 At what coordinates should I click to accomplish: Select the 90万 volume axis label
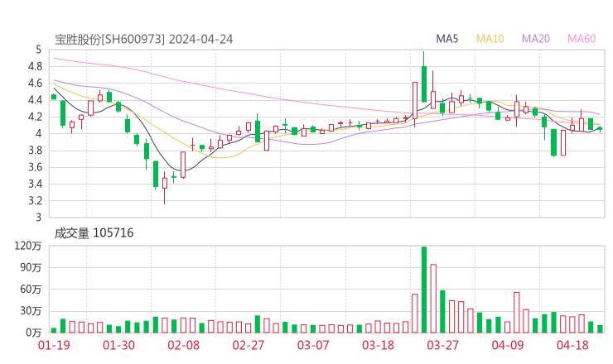pos(31,267)
